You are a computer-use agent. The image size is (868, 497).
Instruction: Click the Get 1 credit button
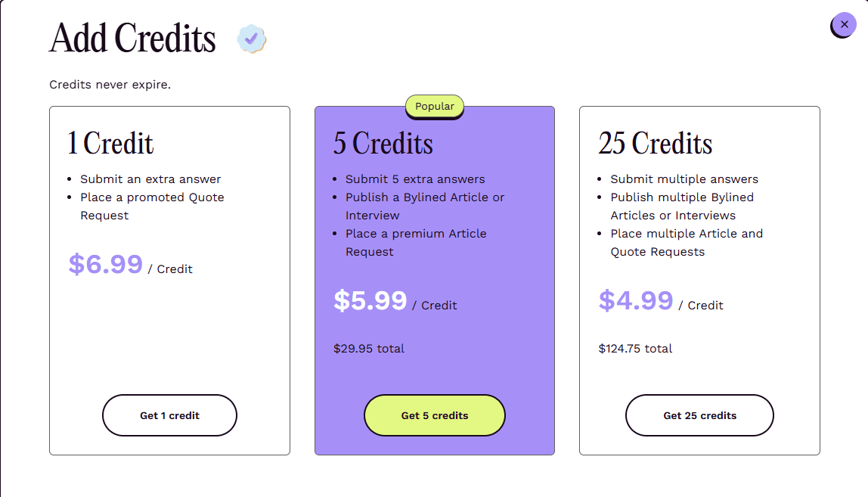[169, 415]
